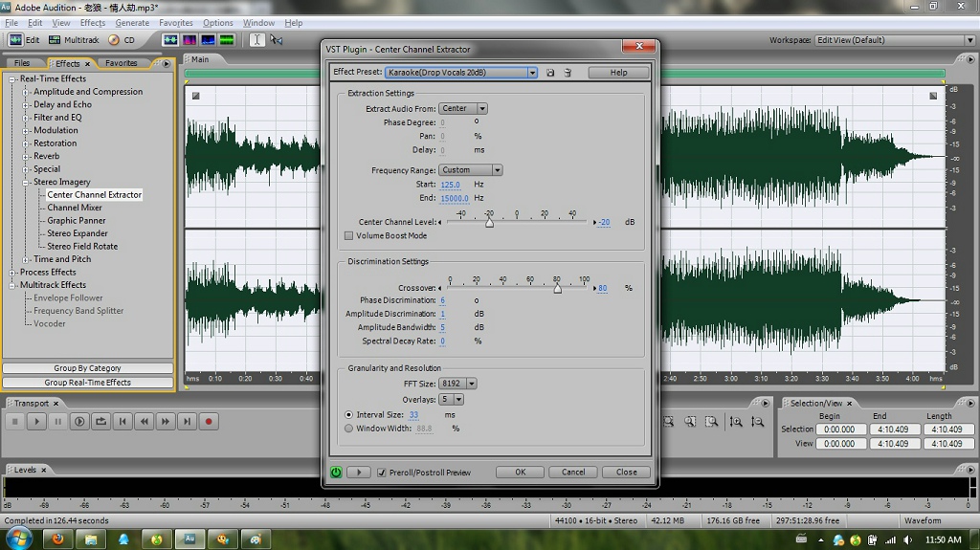Click Close in plugin dialog

[626, 472]
